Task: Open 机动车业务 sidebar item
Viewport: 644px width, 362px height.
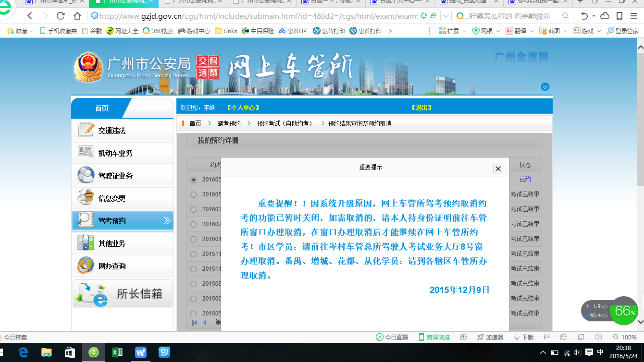Action: pyautogui.click(x=123, y=153)
